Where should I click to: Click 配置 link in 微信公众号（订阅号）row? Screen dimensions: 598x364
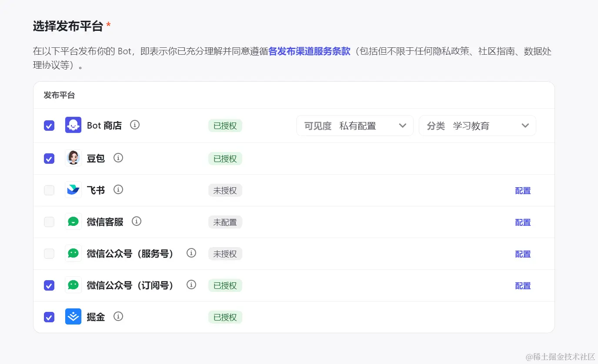pyautogui.click(x=523, y=286)
